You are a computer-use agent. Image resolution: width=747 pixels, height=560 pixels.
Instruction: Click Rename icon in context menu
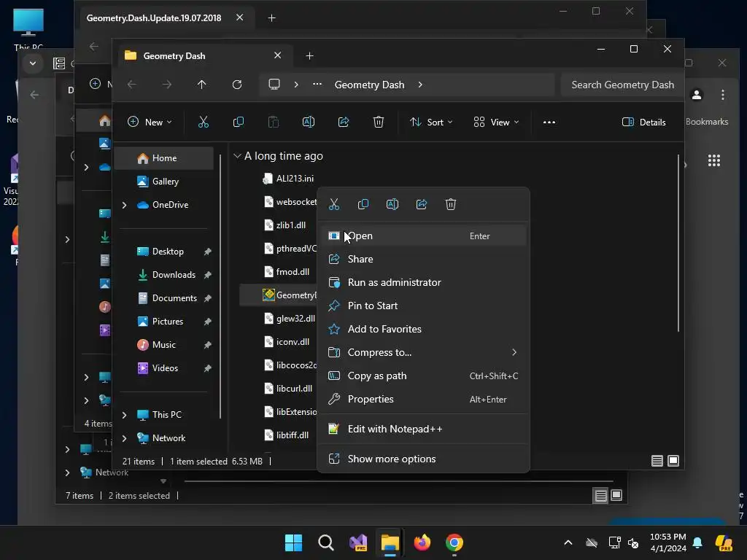tap(392, 204)
